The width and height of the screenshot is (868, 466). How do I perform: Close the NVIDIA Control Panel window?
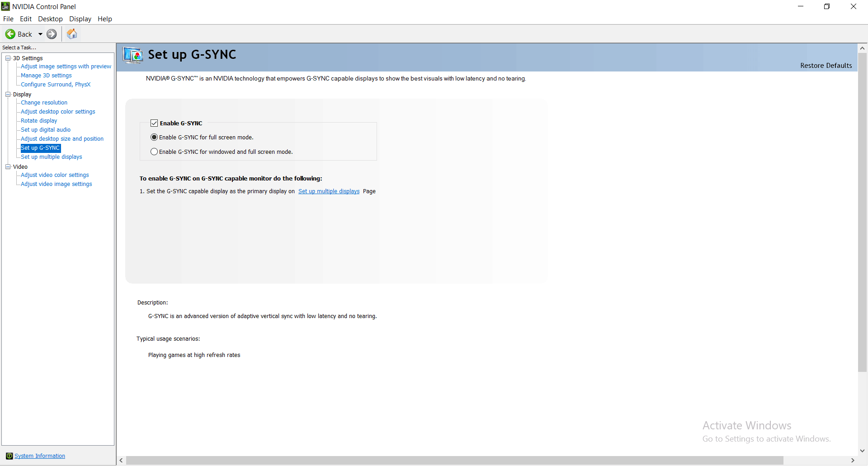pyautogui.click(x=854, y=6)
